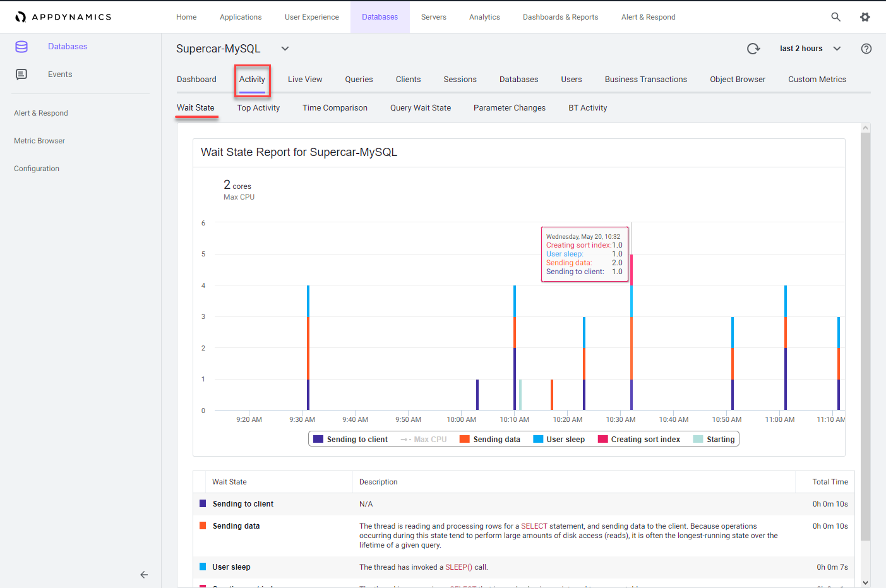Select the Wait State sub-tab
This screenshot has height=588, width=886.
click(x=196, y=108)
